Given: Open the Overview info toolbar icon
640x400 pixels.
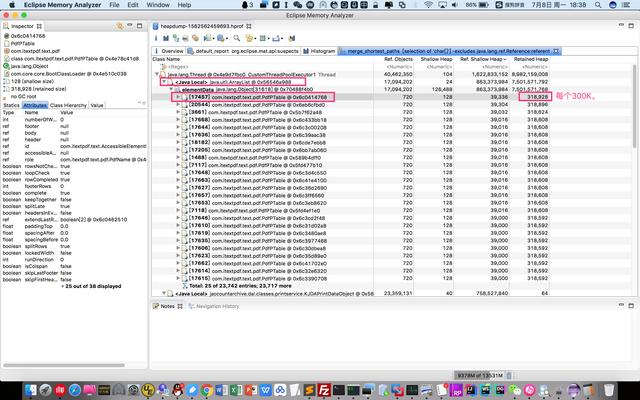Looking at the screenshot, I should click(156, 38).
